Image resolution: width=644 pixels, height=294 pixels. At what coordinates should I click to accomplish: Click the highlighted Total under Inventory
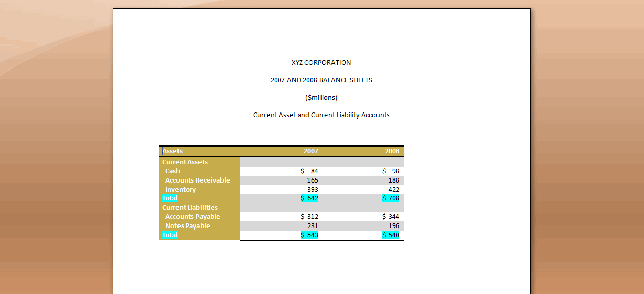(170, 198)
